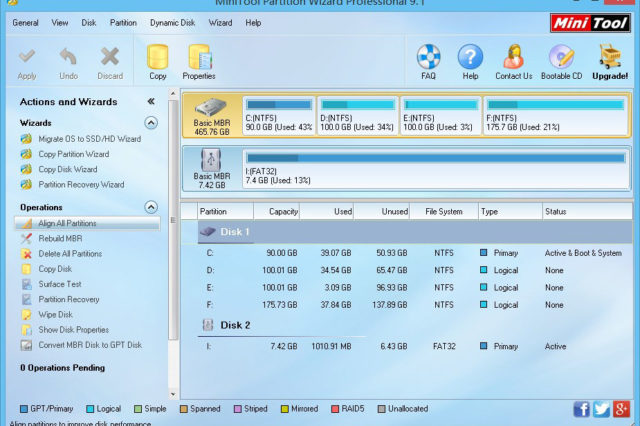Click the Discard X icon
Image resolution: width=640 pixels, height=426 pixels.
(x=110, y=58)
